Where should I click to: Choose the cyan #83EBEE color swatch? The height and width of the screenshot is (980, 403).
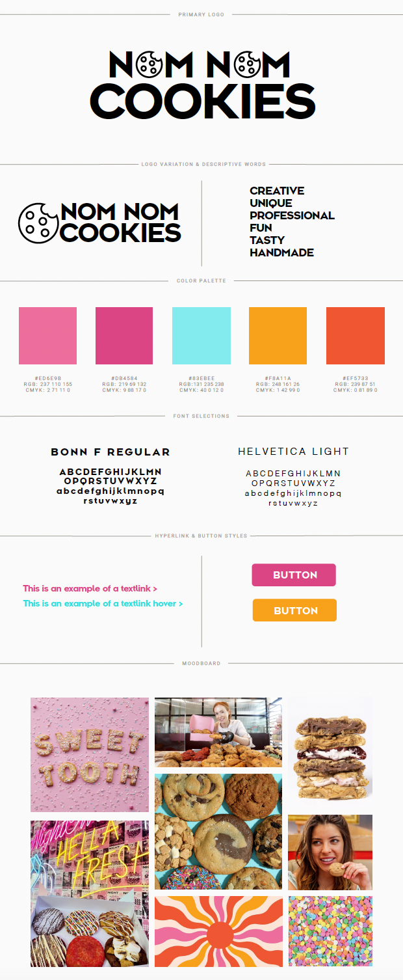[x=201, y=336]
